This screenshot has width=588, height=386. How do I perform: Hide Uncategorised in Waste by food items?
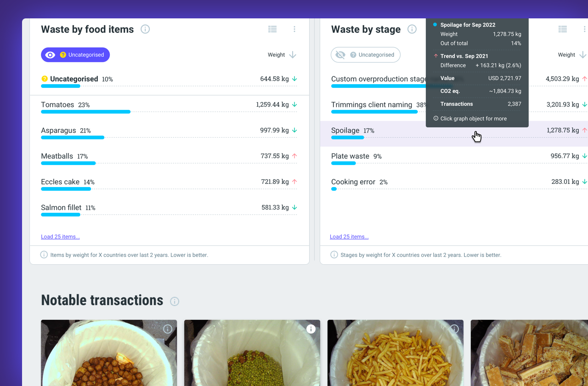click(75, 55)
